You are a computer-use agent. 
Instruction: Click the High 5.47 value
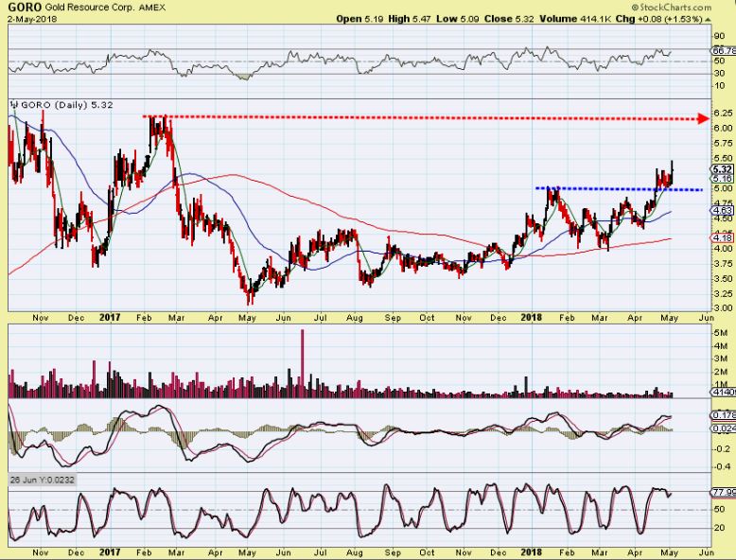410,19
